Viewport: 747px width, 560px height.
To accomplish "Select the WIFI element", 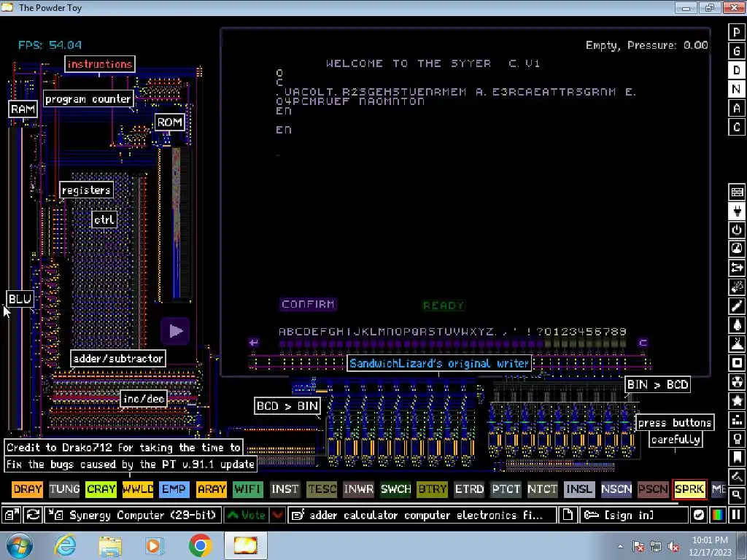I will tap(248, 489).
